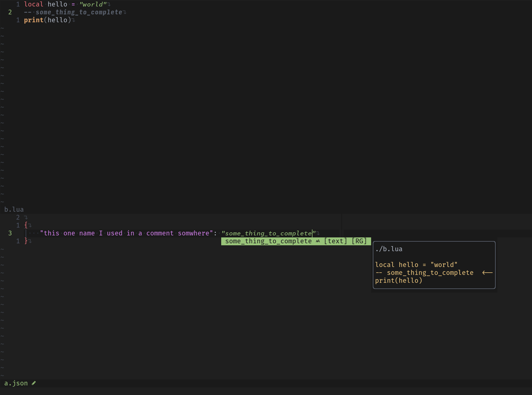This screenshot has height=395, width=532.
Task: Click the "some_thing_to_complete" JSON string value
Action: (269, 233)
